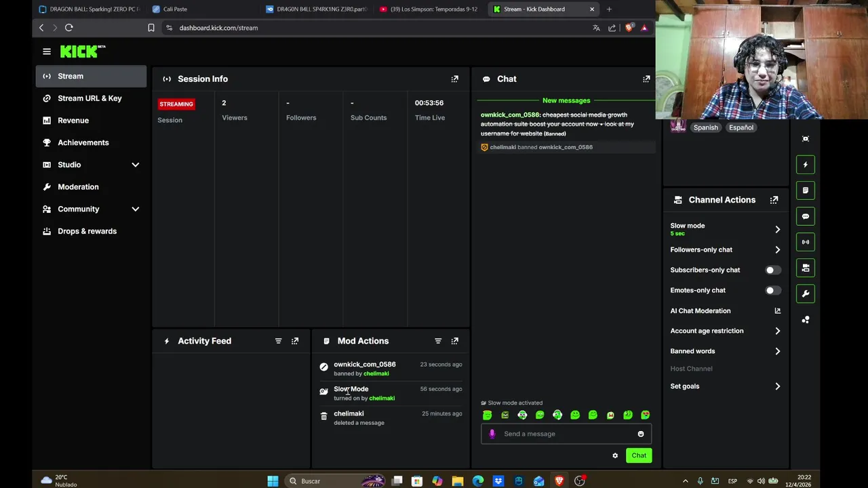
Task: Click the share icon in address bar
Action: [612, 28]
